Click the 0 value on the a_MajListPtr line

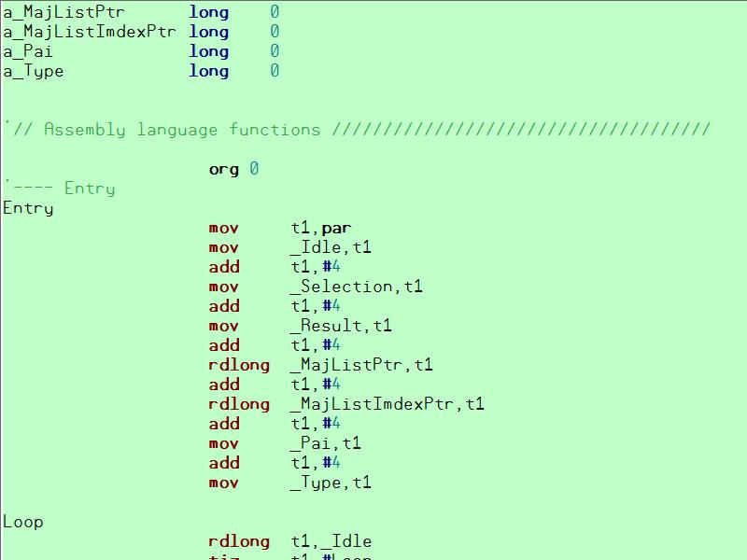pos(275,12)
